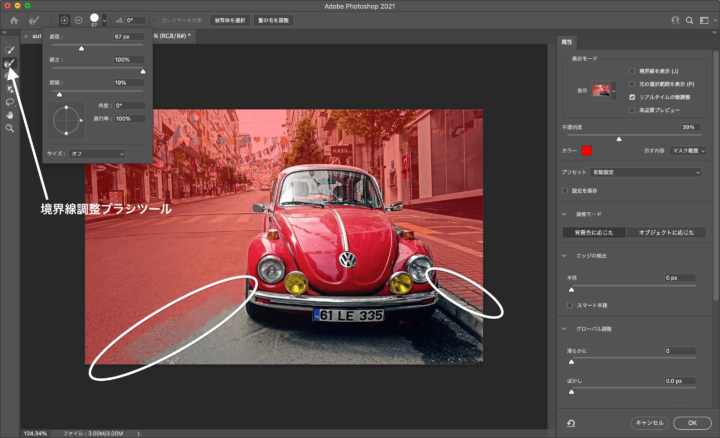The image size is (720, 438).
Task: Click the hardness field showing 100%
Action: pyautogui.click(x=129, y=60)
